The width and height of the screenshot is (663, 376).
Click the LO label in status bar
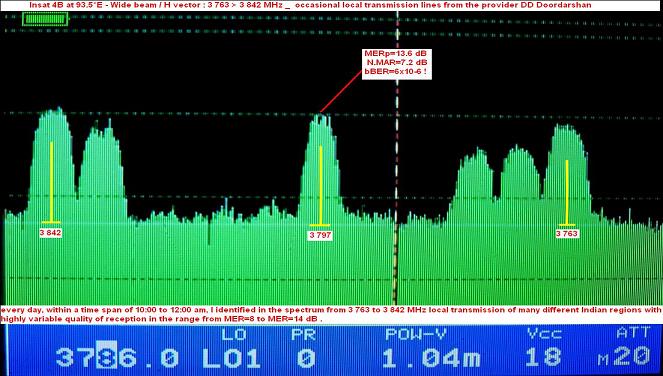[x=234, y=334]
